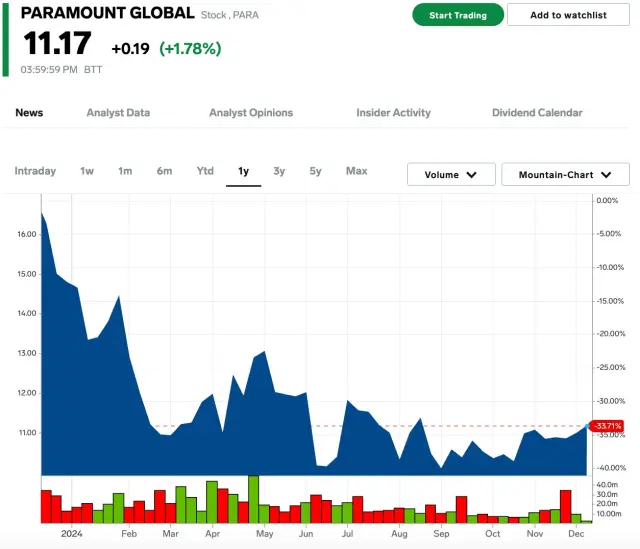Screen dimensions: 640x549
Task: Select the 1w chart range
Action: pyautogui.click(x=87, y=171)
